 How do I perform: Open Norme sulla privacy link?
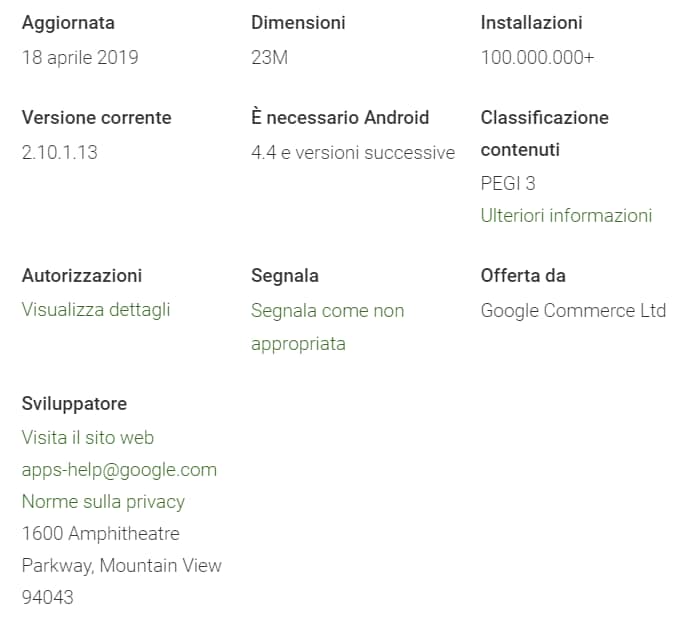[x=103, y=501]
